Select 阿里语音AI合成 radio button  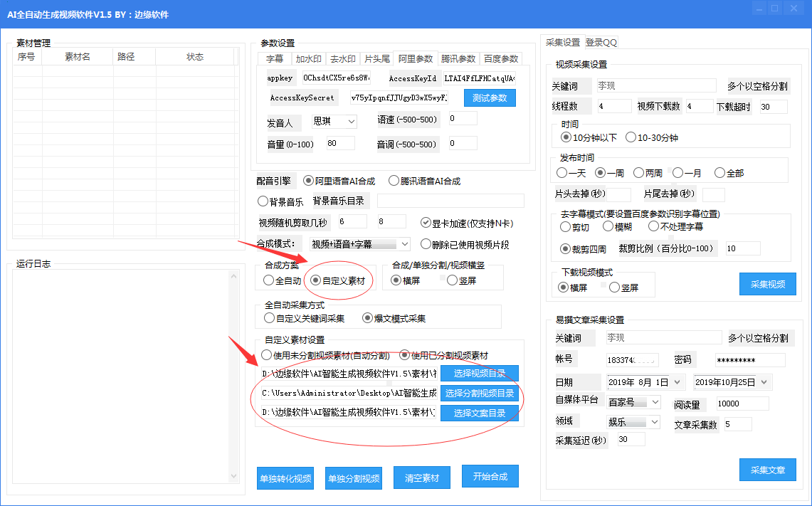pos(339,181)
